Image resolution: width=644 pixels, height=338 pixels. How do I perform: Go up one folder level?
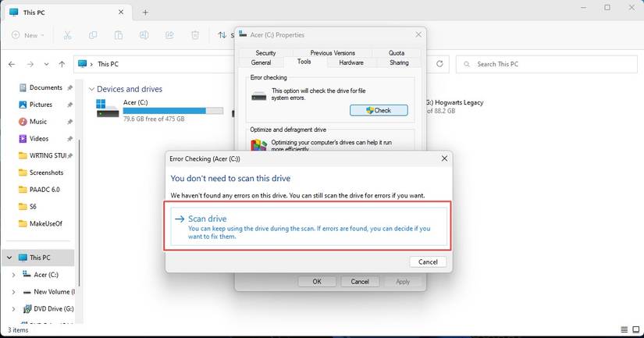(x=62, y=64)
